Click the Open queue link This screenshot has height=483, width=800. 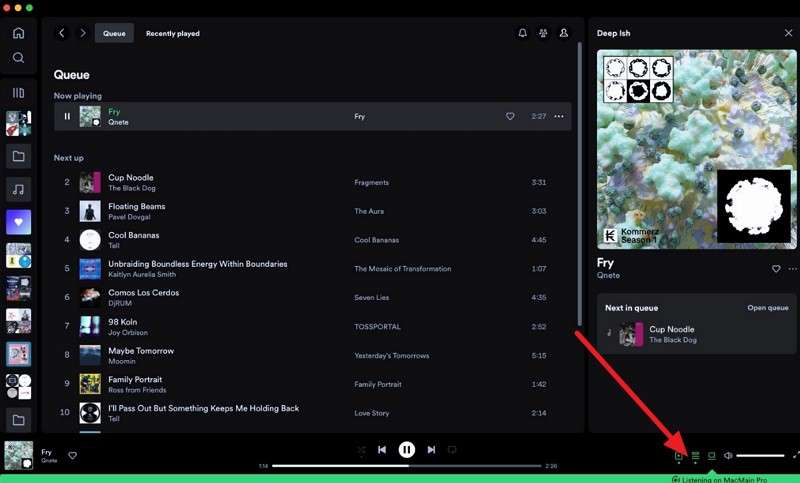(x=768, y=308)
